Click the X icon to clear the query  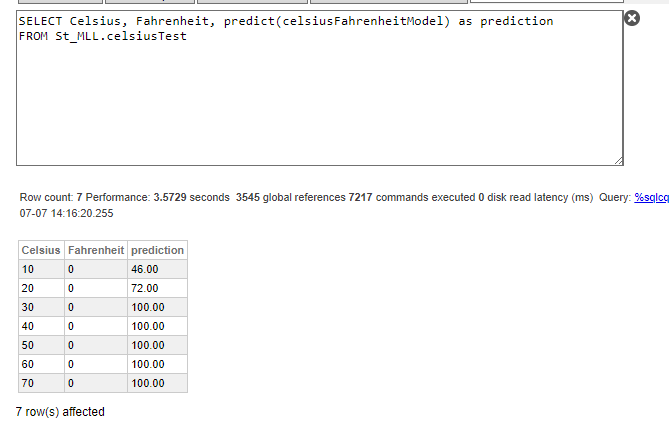631,19
